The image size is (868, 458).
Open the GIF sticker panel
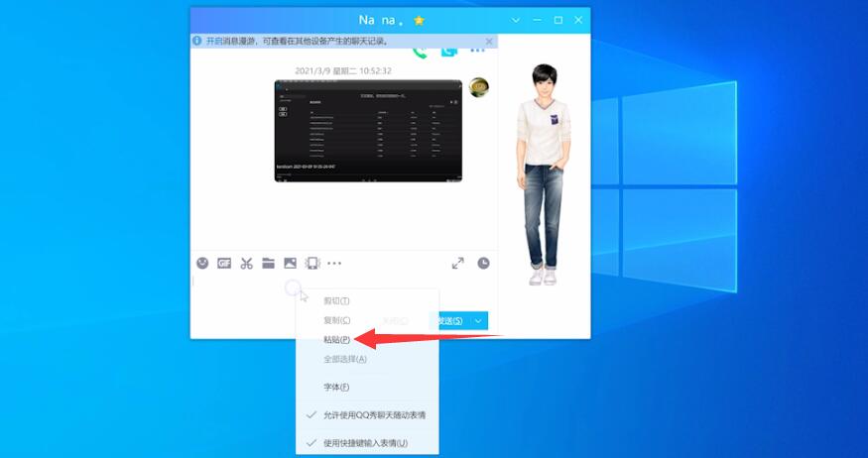click(x=224, y=264)
